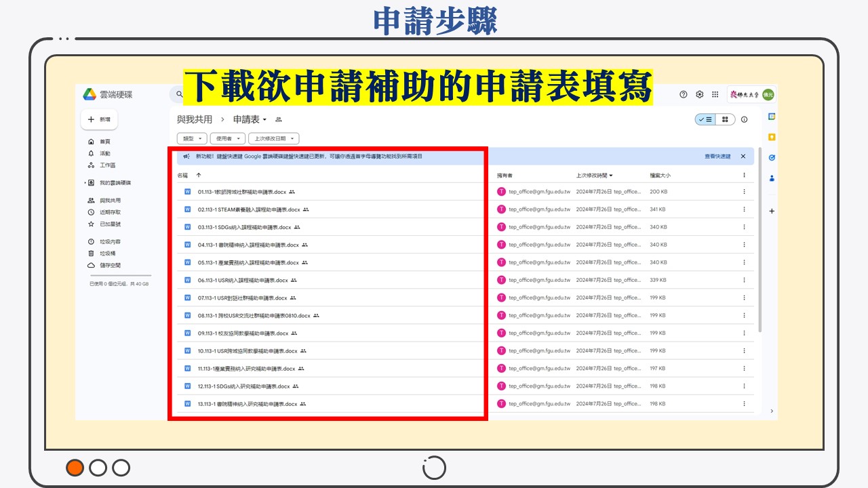Viewport: 868px width, 488px height.
Task: Open more options for the 12.113-1 SDGs row
Action: pyautogui.click(x=744, y=386)
